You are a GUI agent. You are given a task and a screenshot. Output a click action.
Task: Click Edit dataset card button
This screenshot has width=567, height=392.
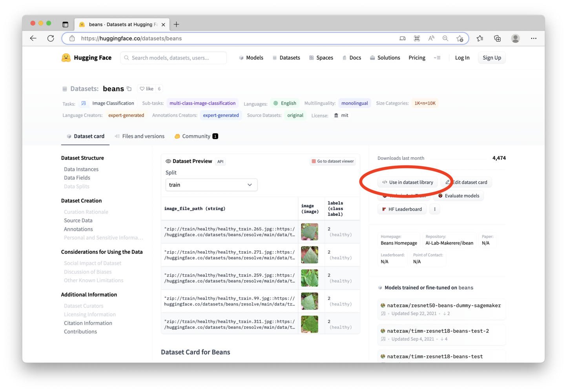(x=467, y=182)
